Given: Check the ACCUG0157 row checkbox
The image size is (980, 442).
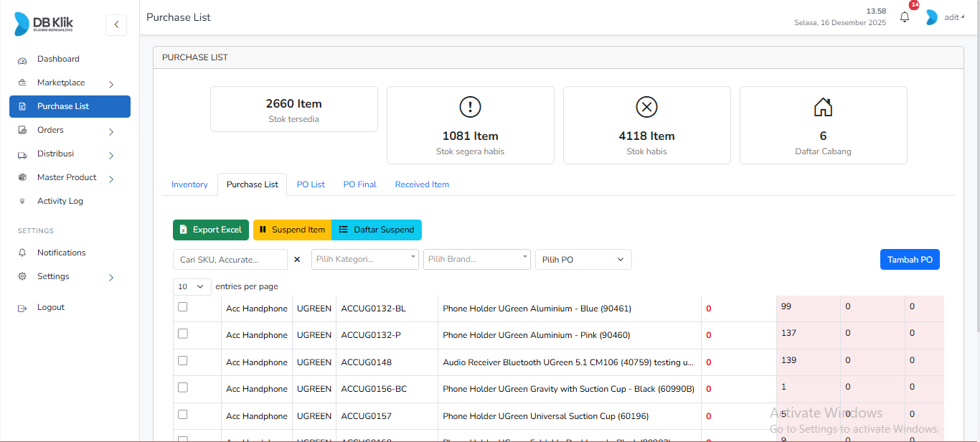Looking at the screenshot, I should point(182,415).
